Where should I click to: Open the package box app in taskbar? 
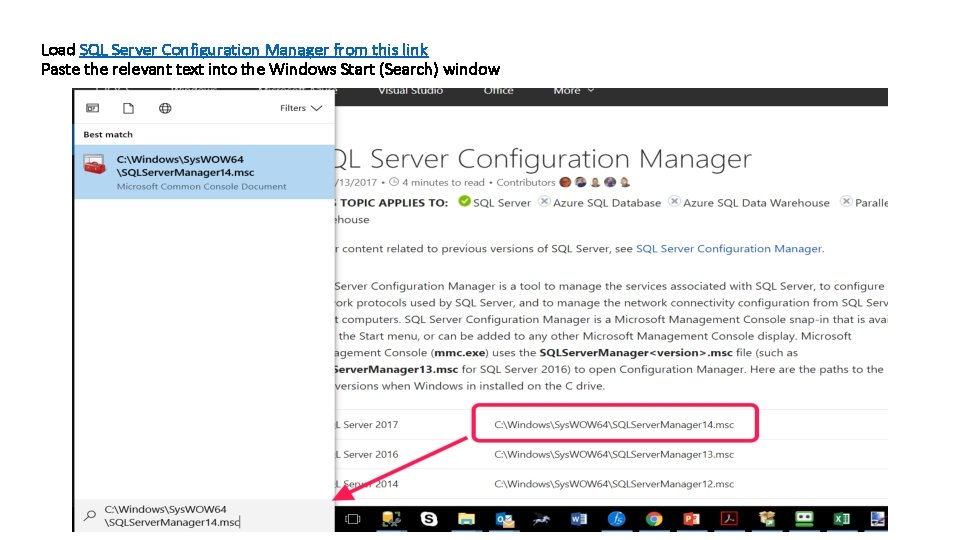click(767, 519)
